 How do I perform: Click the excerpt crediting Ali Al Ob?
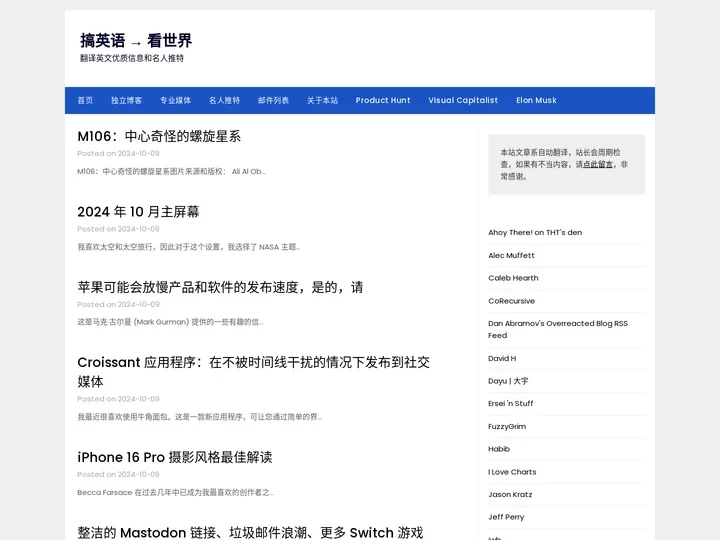click(171, 171)
